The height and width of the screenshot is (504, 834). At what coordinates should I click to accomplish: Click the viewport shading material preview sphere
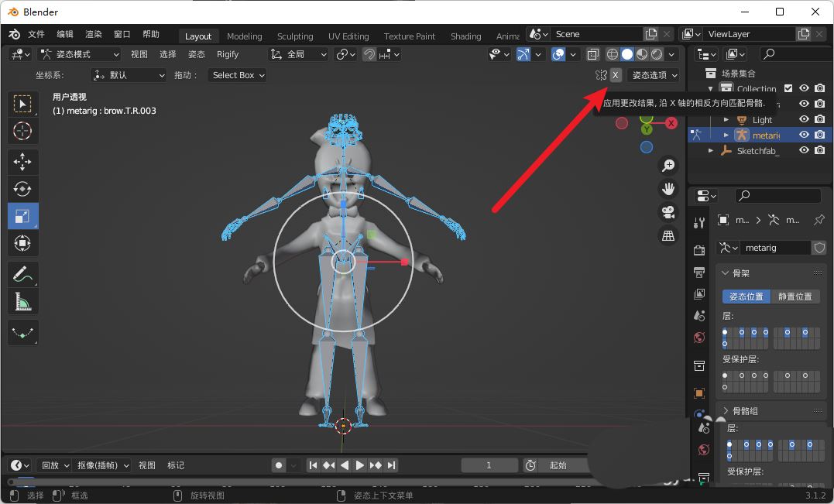click(x=642, y=54)
